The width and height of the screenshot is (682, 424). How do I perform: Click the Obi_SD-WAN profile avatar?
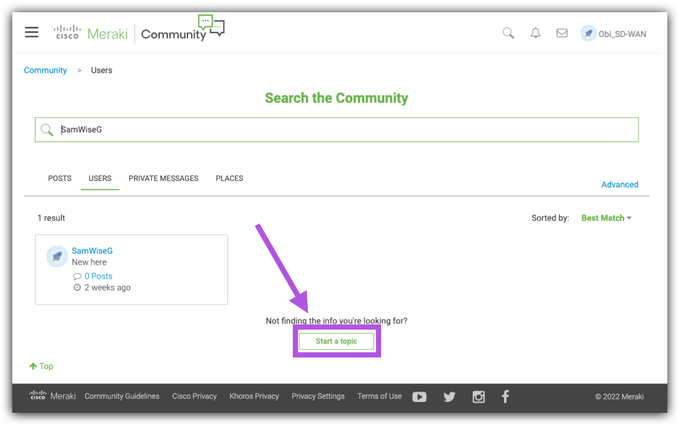pyautogui.click(x=588, y=34)
